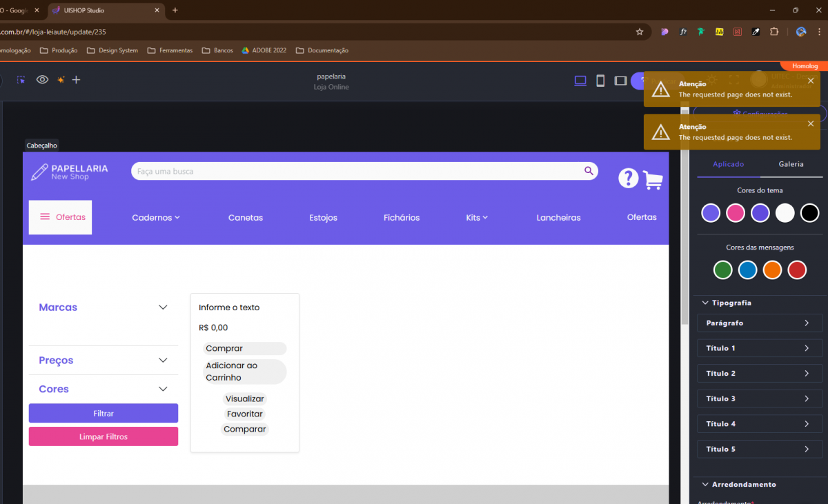The width and height of the screenshot is (828, 504).
Task: Switch to tablet viewport icon
Action: [x=620, y=81]
